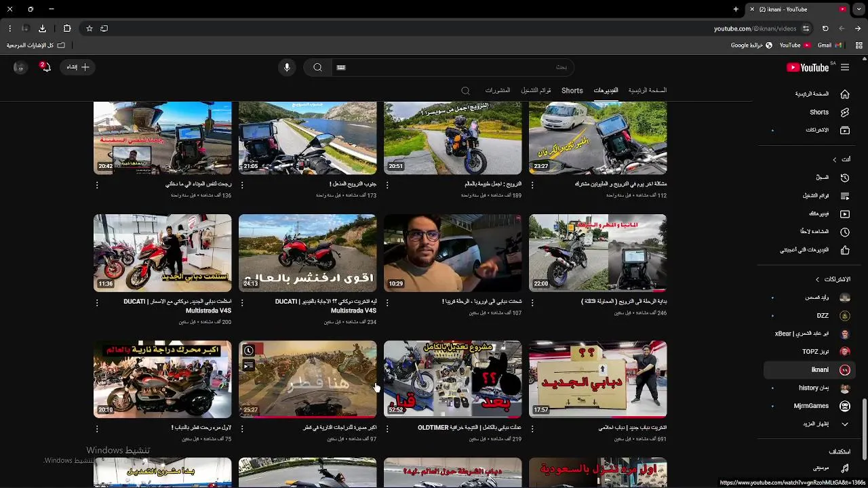868x488 pixels.
Task: Expand the 'You' (أنت) section header
Action: click(840, 159)
